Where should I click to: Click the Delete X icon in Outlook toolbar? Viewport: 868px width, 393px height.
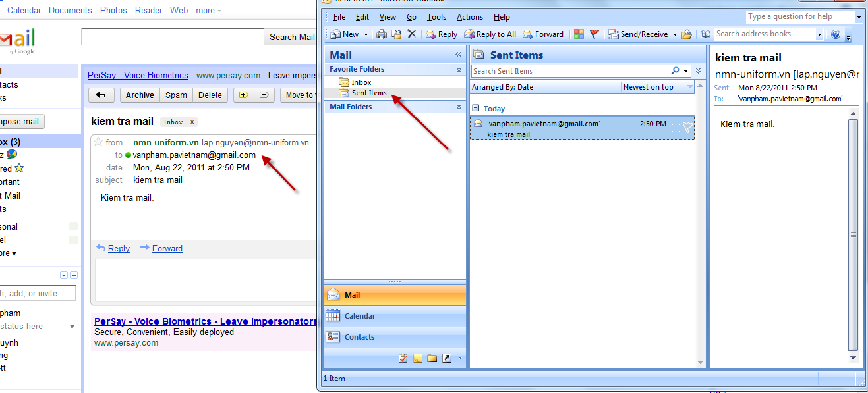[x=412, y=34]
